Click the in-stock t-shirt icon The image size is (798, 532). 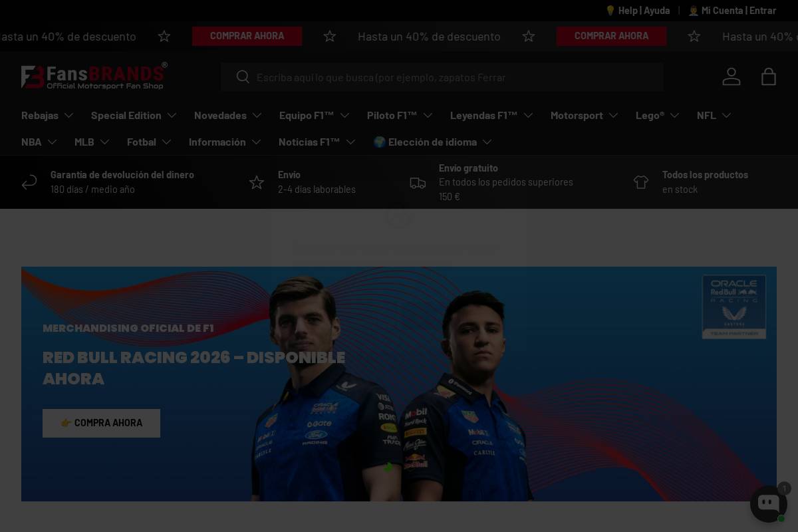pos(641,182)
